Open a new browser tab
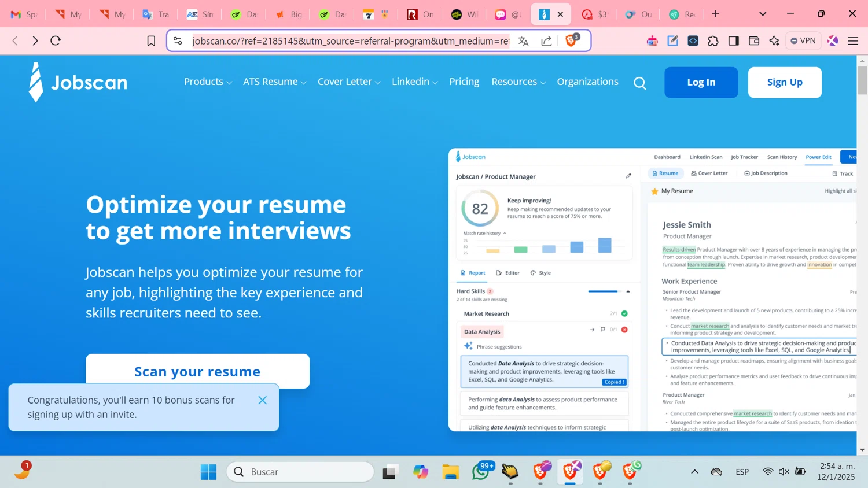 (x=716, y=14)
